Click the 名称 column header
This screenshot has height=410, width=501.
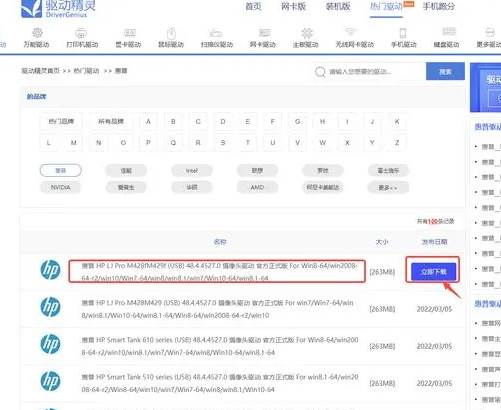point(220,242)
